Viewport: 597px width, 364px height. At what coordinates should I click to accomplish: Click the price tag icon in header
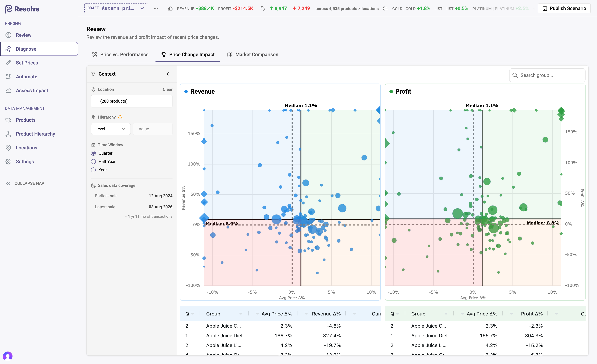click(263, 9)
